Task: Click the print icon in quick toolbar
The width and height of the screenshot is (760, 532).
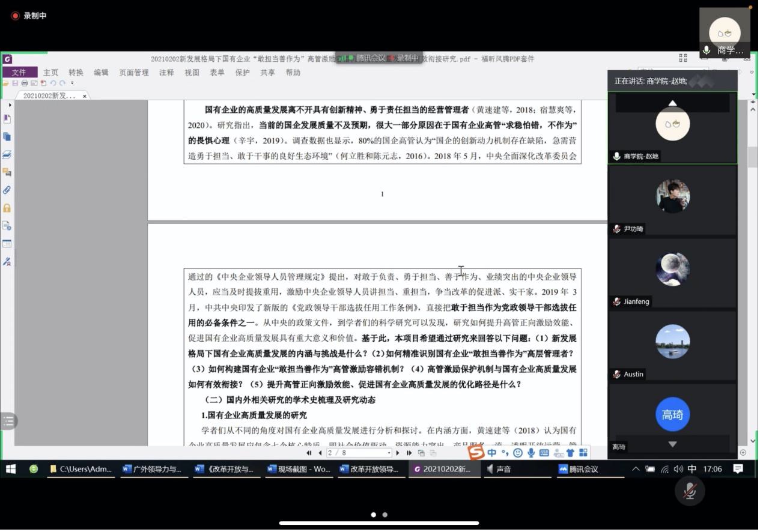Action: pos(25,83)
